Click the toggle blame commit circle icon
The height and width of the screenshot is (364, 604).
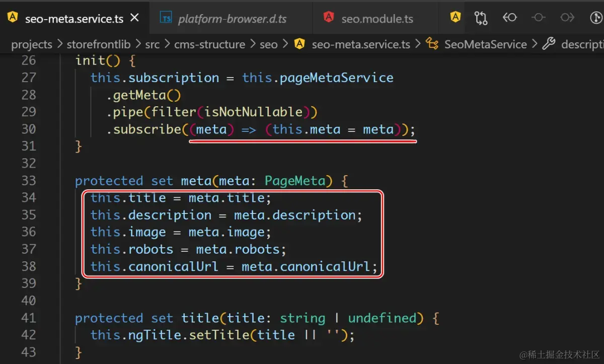coord(539,18)
